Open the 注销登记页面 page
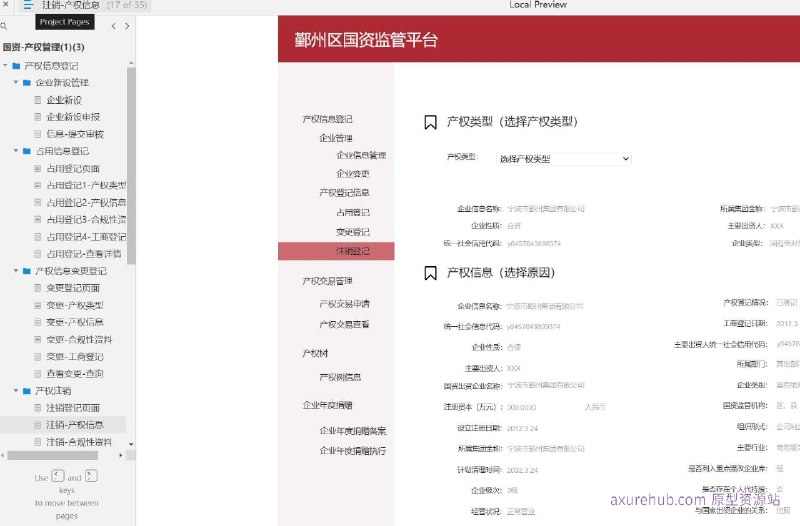 click(73, 408)
